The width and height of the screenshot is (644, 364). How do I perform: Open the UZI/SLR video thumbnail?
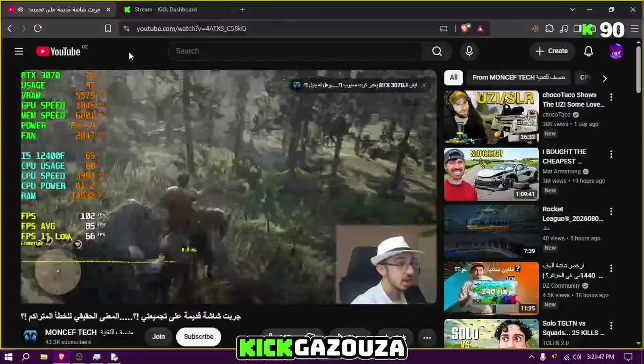pos(491,117)
